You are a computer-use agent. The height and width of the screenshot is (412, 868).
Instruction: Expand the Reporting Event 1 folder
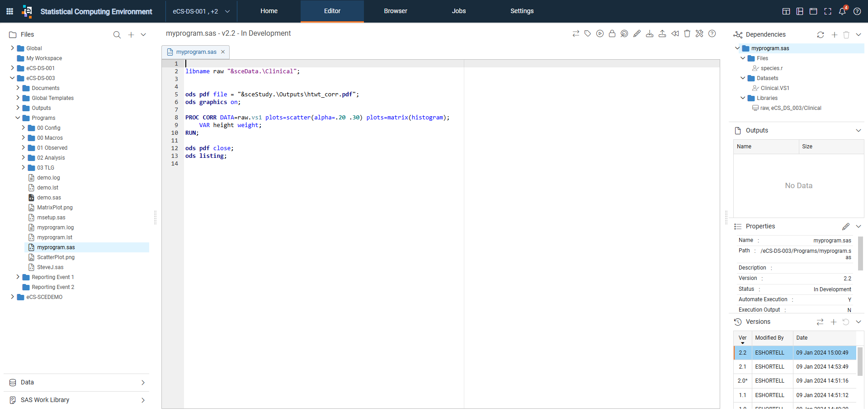click(18, 277)
